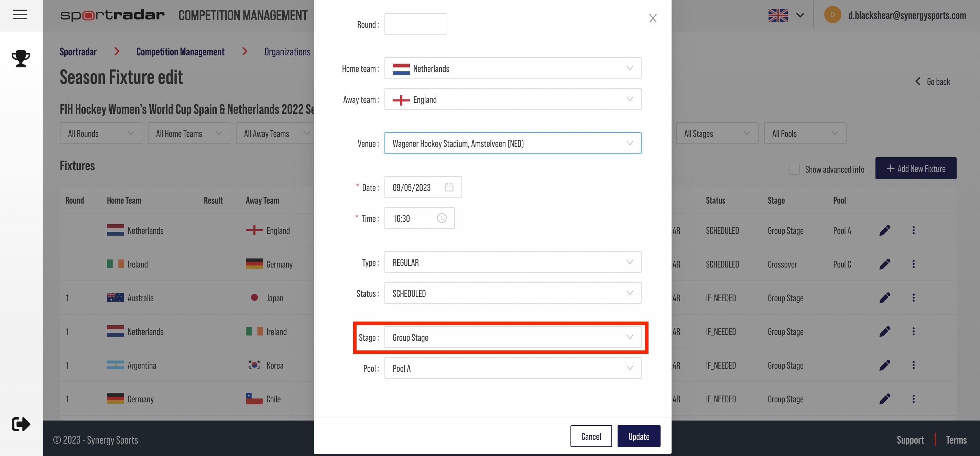Close the fixture edit dialog
Viewport: 980px width, 456px height.
coord(653,18)
